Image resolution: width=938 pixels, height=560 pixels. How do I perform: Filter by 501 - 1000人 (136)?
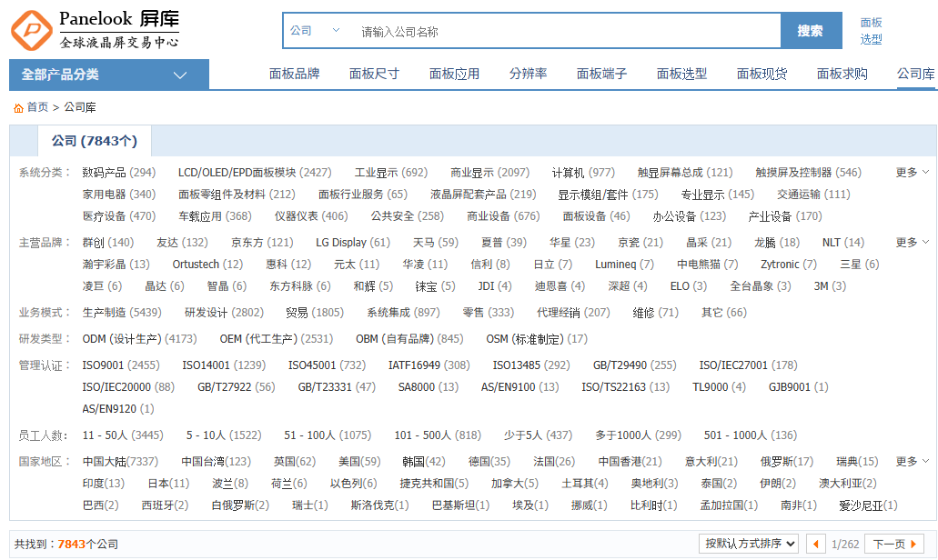coord(751,435)
